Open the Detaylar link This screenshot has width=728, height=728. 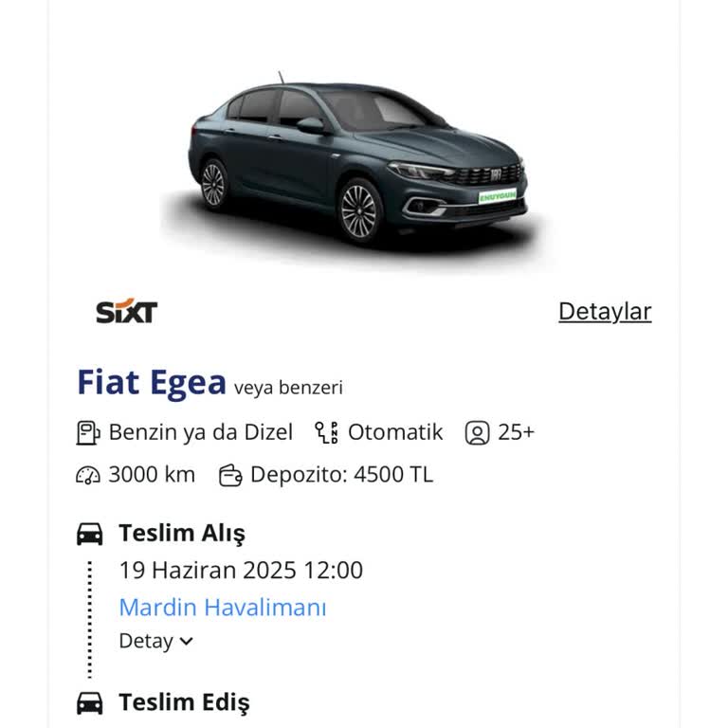605,311
